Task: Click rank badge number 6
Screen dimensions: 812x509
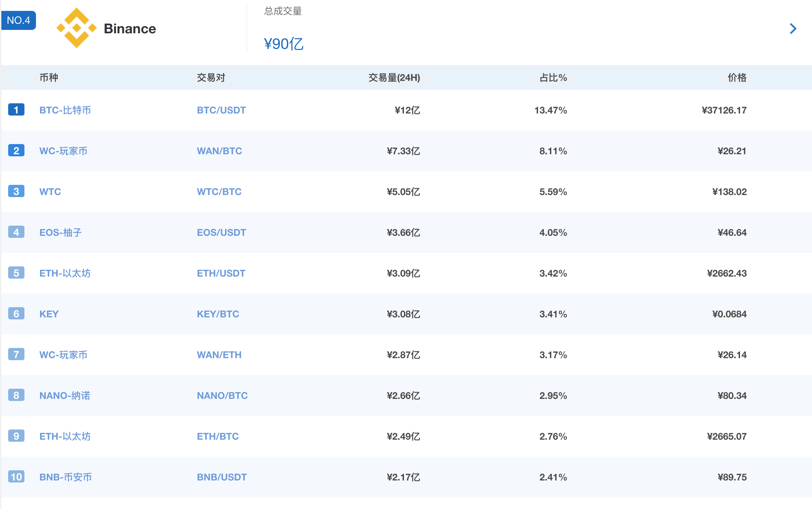Action: tap(16, 314)
